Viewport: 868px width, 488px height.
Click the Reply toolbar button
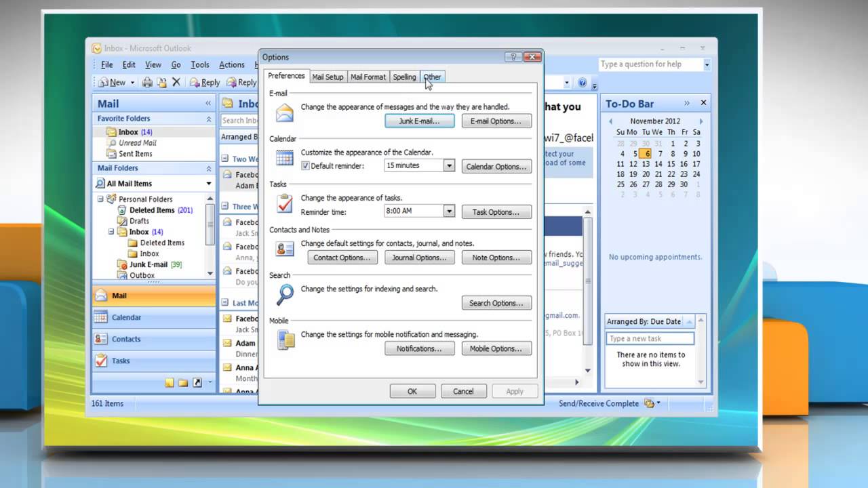click(x=205, y=82)
